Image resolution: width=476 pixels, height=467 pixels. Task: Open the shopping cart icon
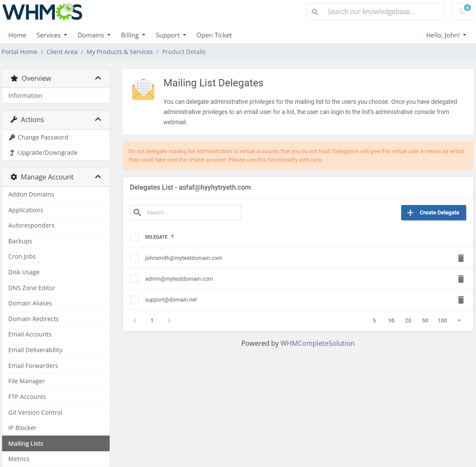462,11
